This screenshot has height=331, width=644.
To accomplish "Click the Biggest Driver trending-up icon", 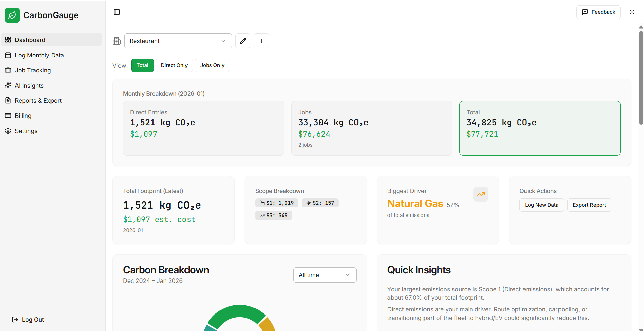I will tap(481, 194).
